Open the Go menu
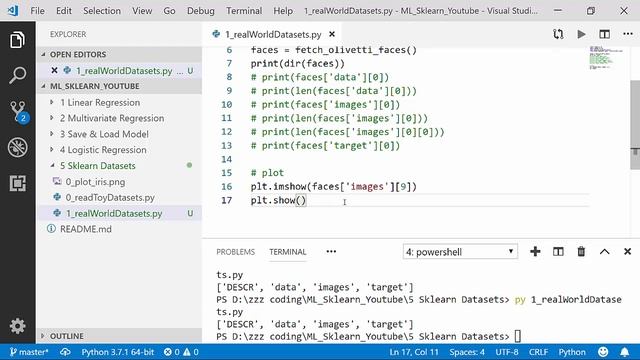This screenshot has width=640, height=360. (x=169, y=11)
